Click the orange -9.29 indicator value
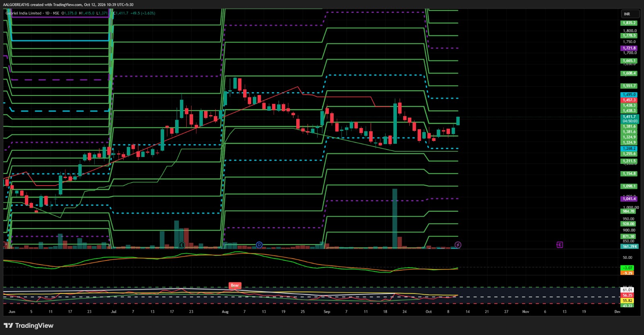Image resolution: width=644 pixels, height=335 pixels. click(628, 273)
